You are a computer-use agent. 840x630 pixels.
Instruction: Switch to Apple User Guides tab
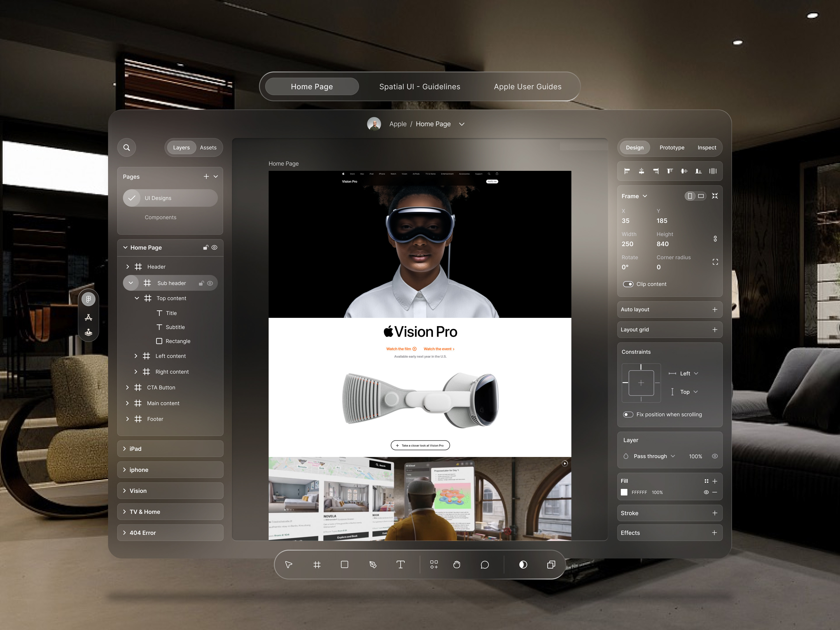click(x=527, y=87)
